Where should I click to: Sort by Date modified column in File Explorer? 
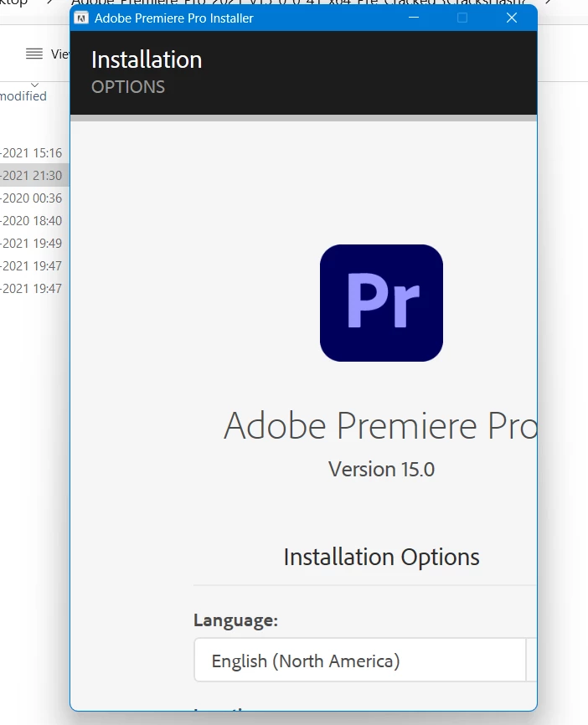23,95
